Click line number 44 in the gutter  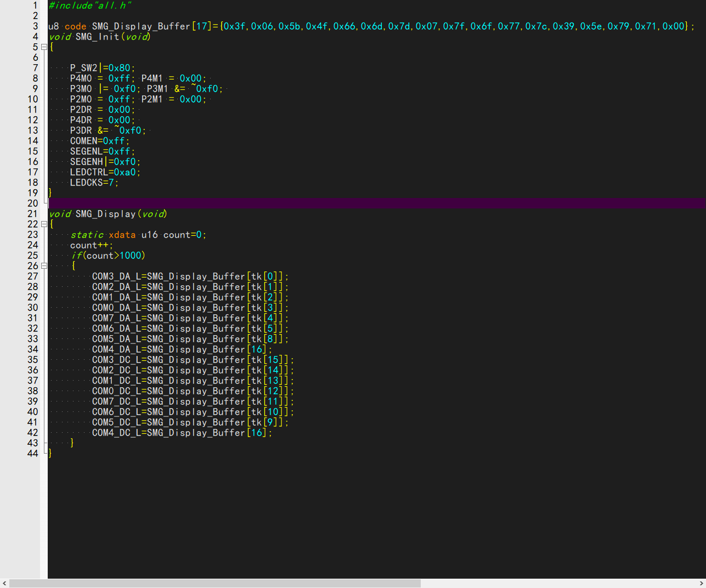tap(33, 454)
